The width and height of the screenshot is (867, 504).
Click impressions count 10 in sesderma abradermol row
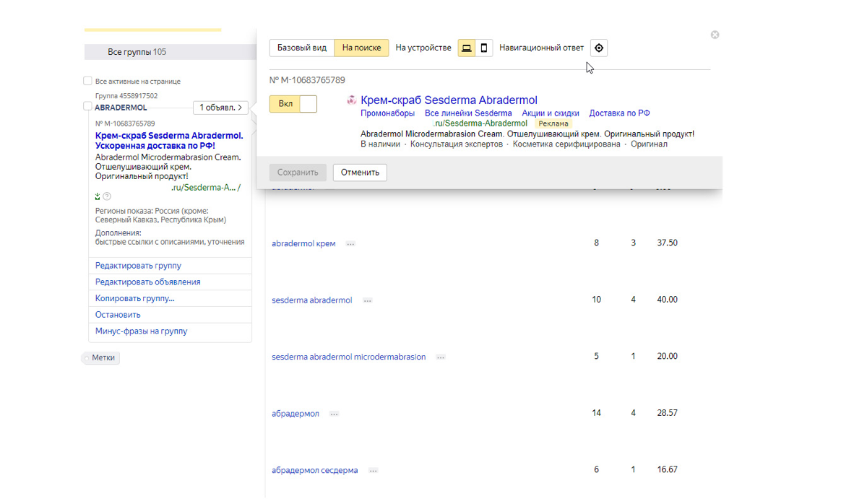click(x=596, y=300)
